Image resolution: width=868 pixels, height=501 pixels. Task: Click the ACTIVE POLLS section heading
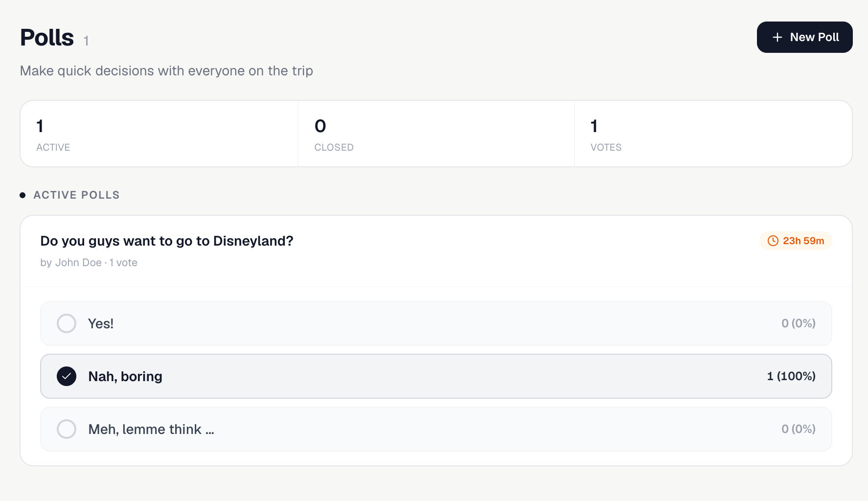coord(76,195)
